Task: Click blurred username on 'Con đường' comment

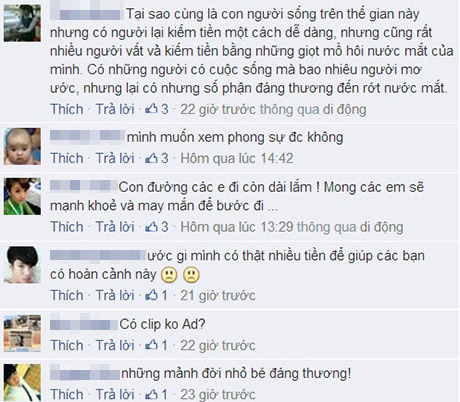Action: click(83, 186)
